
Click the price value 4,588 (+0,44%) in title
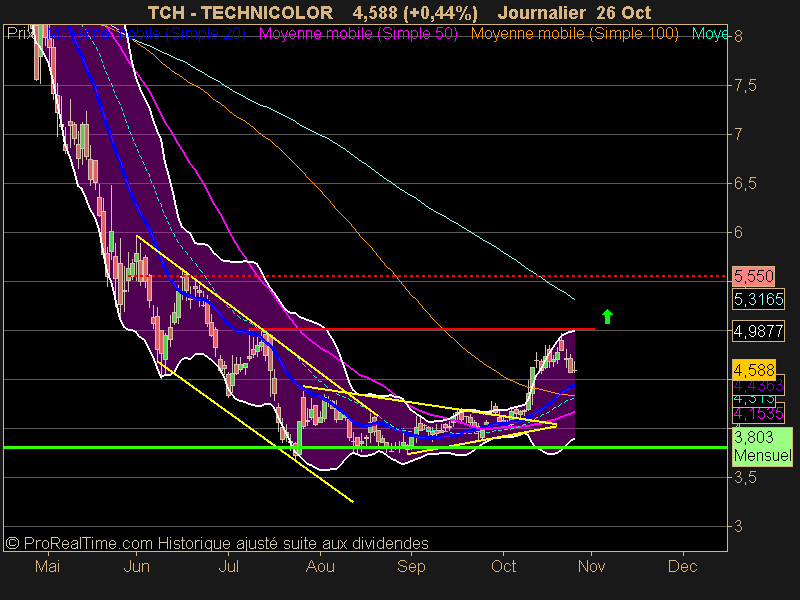point(415,13)
